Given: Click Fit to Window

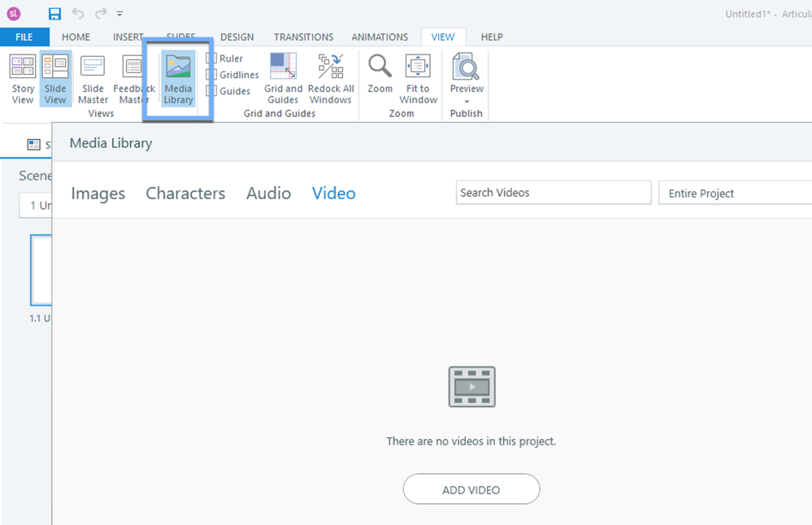Looking at the screenshot, I should pos(418,79).
